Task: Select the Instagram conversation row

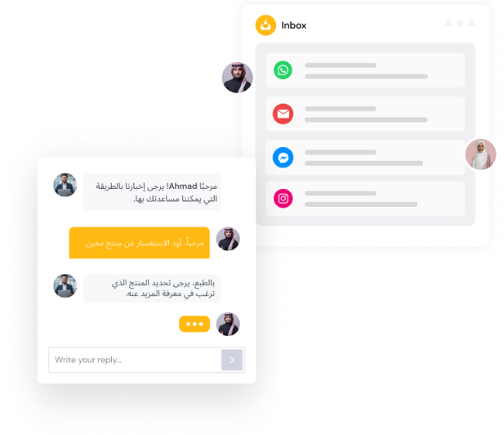Action: tap(365, 199)
